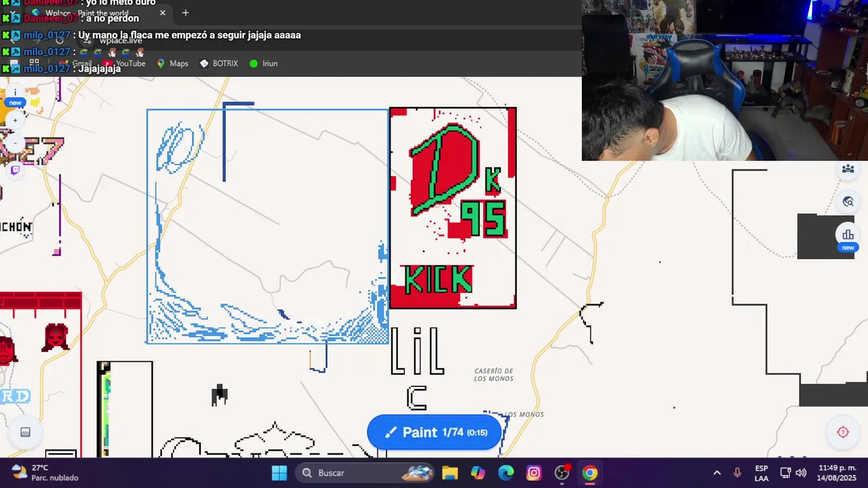
Task: Open the BOTRIX bookmark
Action: point(218,63)
